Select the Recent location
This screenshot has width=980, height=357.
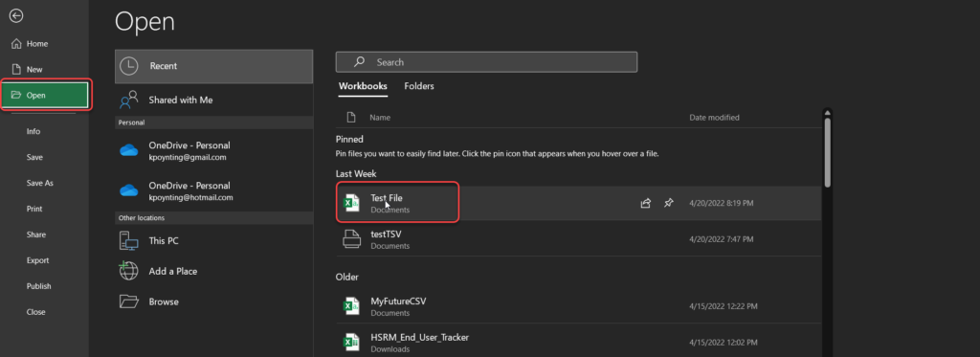(x=213, y=66)
